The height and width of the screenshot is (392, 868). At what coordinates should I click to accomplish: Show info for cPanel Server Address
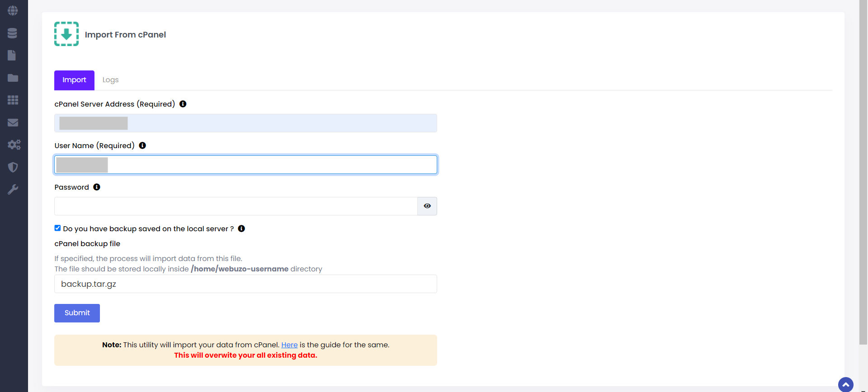183,104
